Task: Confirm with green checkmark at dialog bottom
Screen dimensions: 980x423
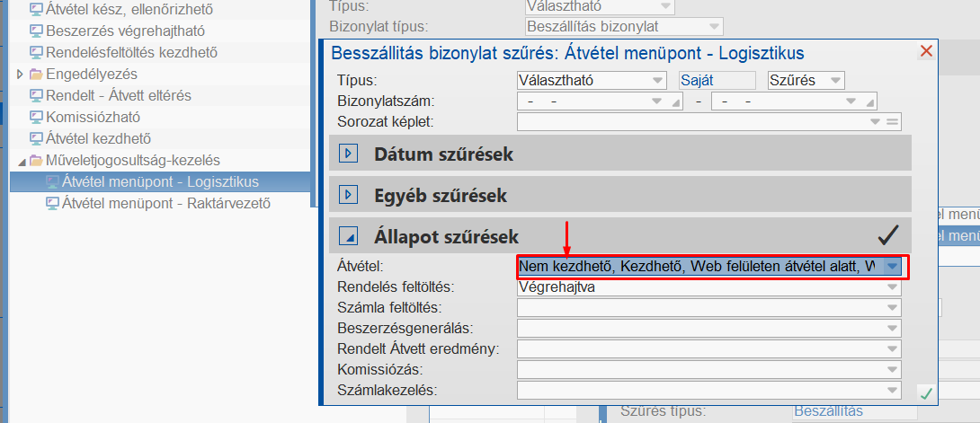Action: (x=926, y=393)
